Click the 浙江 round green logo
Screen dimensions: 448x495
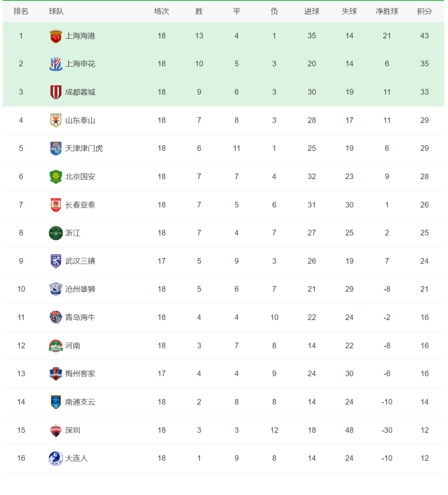coord(56,233)
